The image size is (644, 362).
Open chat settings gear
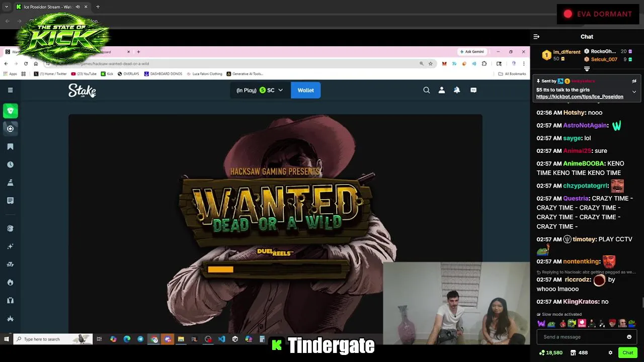pos(610,353)
